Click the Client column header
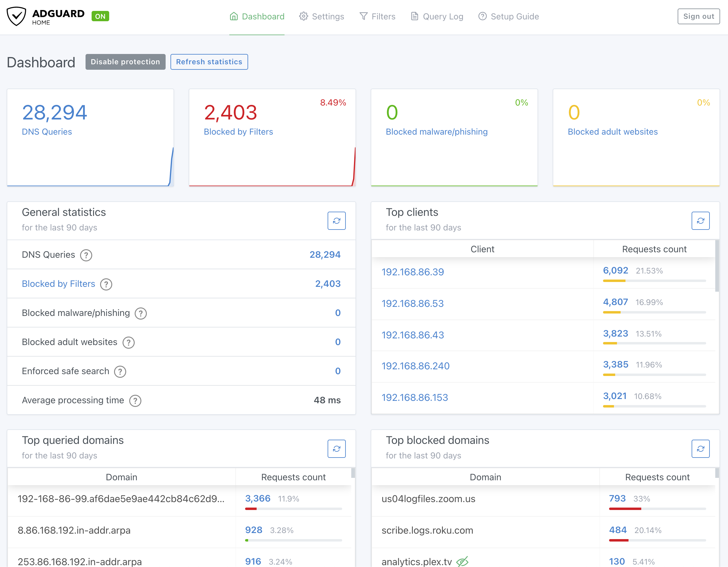This screenshot has width=728, height=567. (x=482, y=250)
